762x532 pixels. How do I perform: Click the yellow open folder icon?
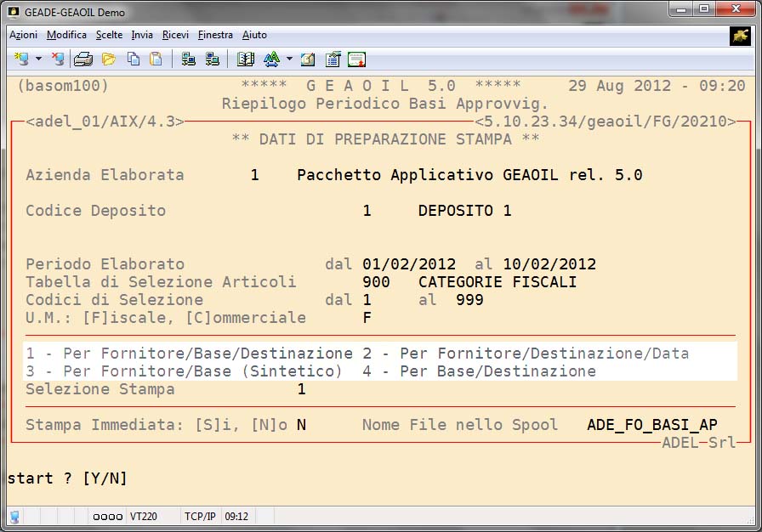[109, 59]
